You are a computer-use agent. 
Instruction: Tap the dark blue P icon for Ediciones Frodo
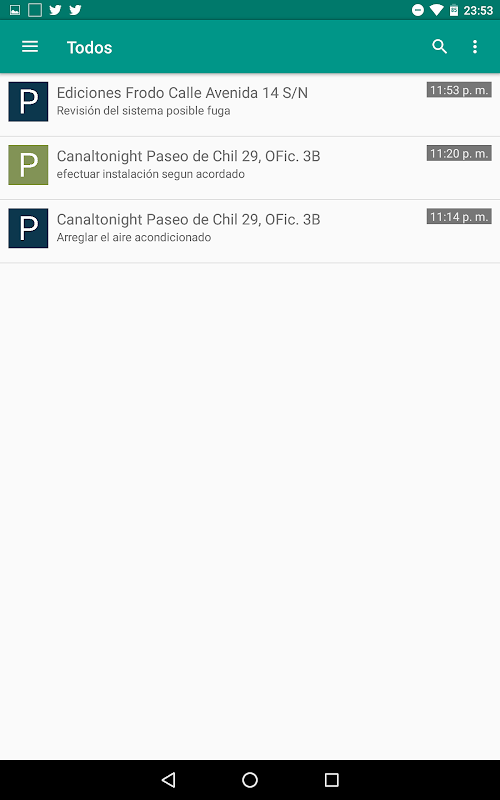(28, 102)
